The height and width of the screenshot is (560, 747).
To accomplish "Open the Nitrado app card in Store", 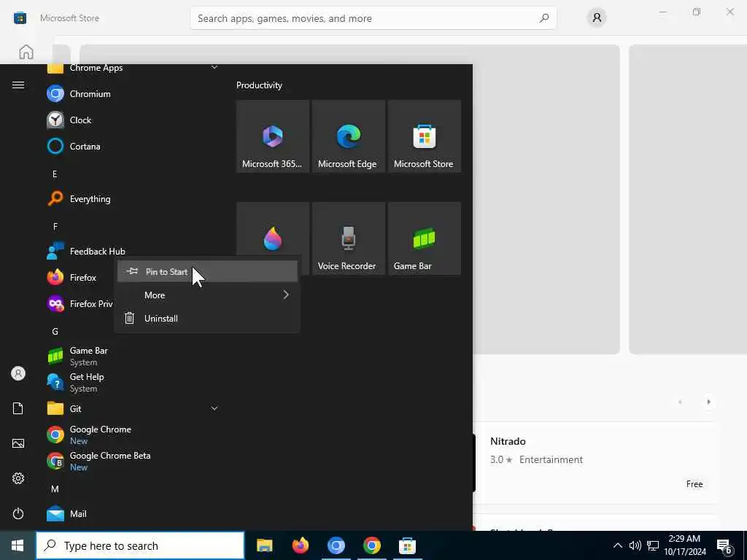I will coord(595,463).
